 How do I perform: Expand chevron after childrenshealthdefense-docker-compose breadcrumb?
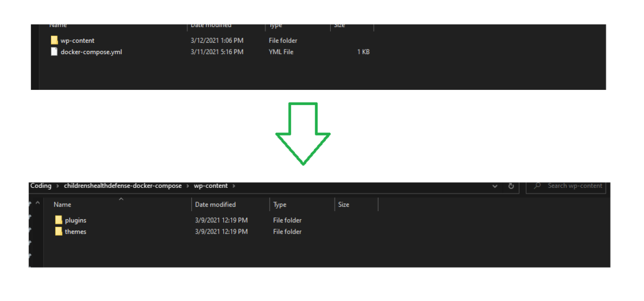tap(186, 186)
